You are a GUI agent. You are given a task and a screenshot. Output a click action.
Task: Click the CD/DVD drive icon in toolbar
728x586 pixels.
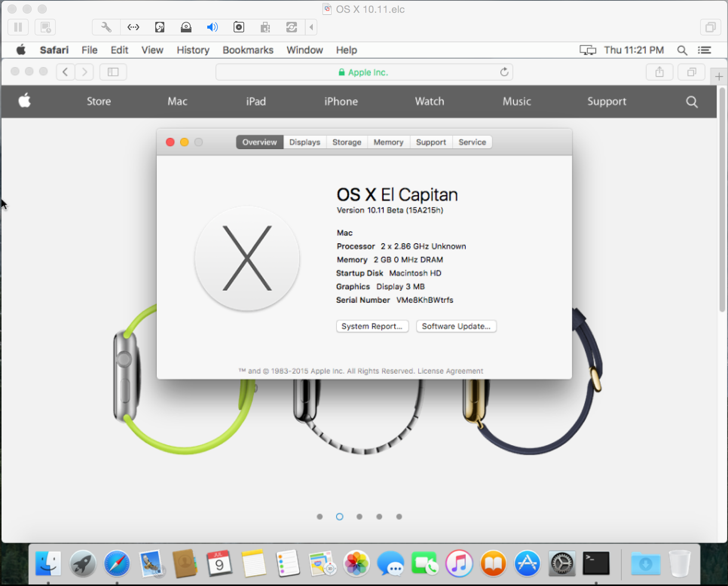coord(186,27)
